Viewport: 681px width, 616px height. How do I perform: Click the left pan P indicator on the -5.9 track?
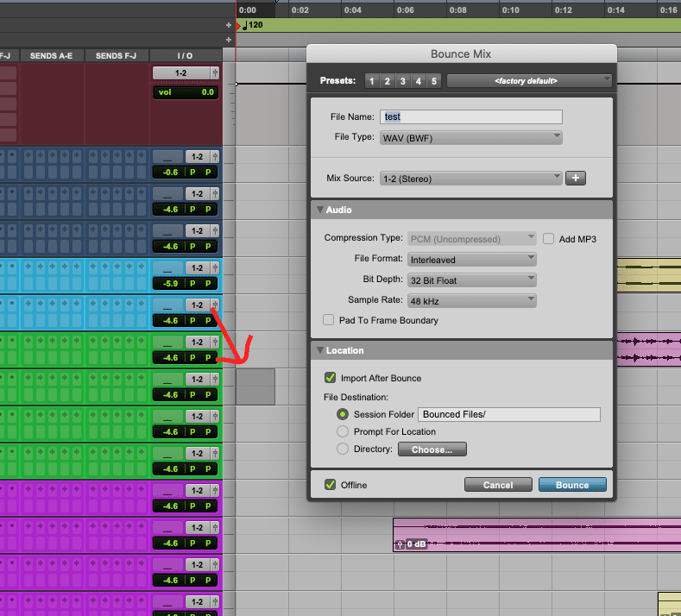pyautogui.click(x=192, y=284)
